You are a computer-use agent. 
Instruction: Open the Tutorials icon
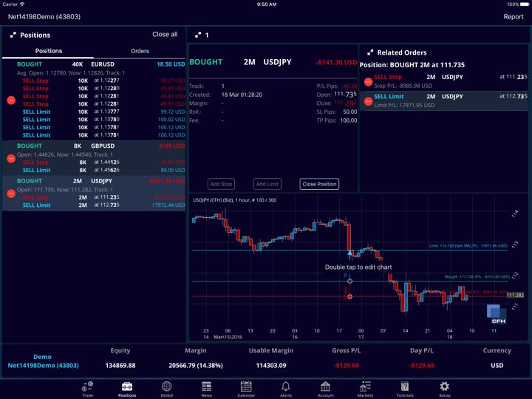[x=404, y=386]
